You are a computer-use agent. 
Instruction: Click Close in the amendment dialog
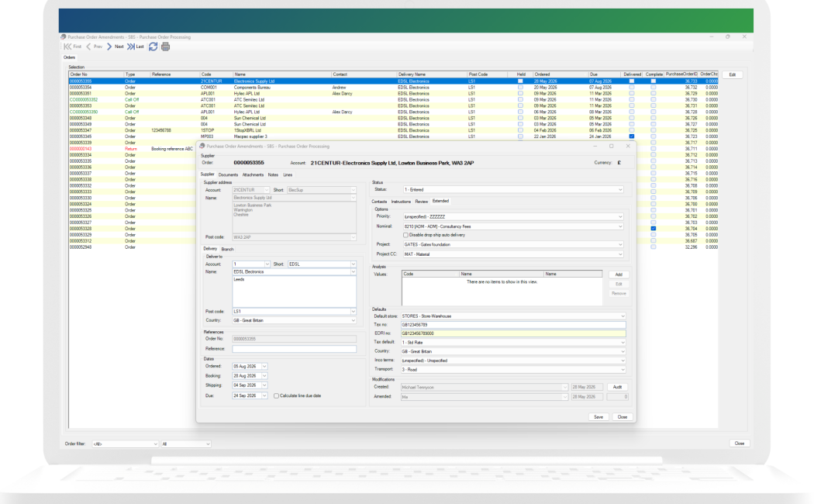[x=623, y=417]
